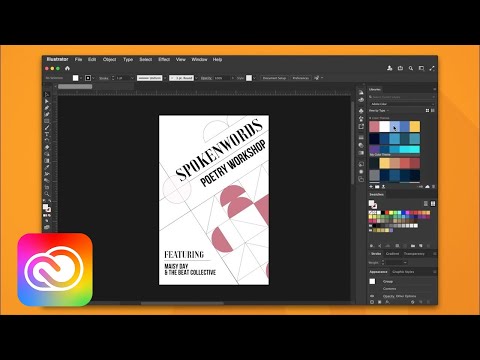The width and height of the screenshot is (480, 360).
Task: Click the add new stroke icon in Appearance
Action: pyautogui.click(x=372, y=302)
